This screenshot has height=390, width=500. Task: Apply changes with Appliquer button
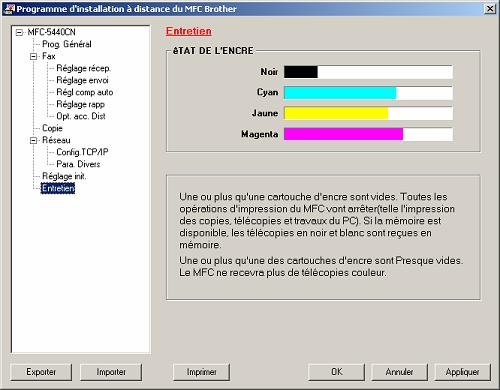[463, 372]
